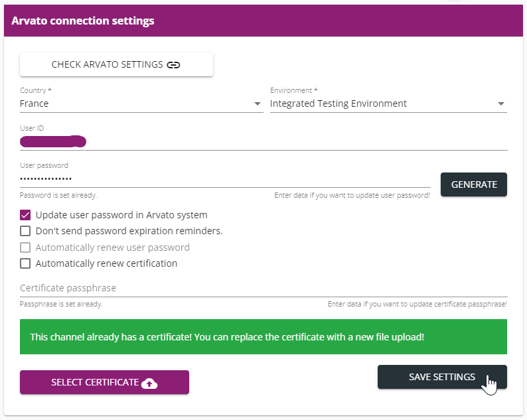Click the green certificate already exists banner
The image size is (527, 420).
[263, 336]
